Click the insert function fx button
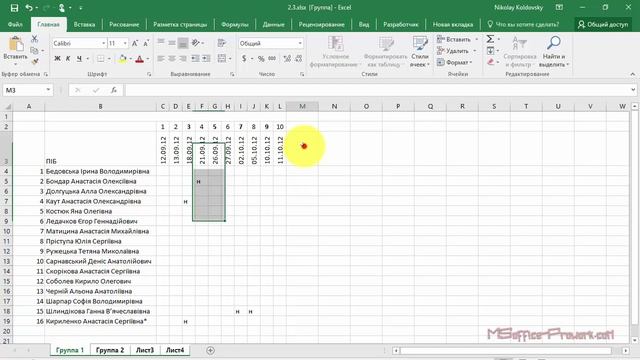 (x=114, y=90)
